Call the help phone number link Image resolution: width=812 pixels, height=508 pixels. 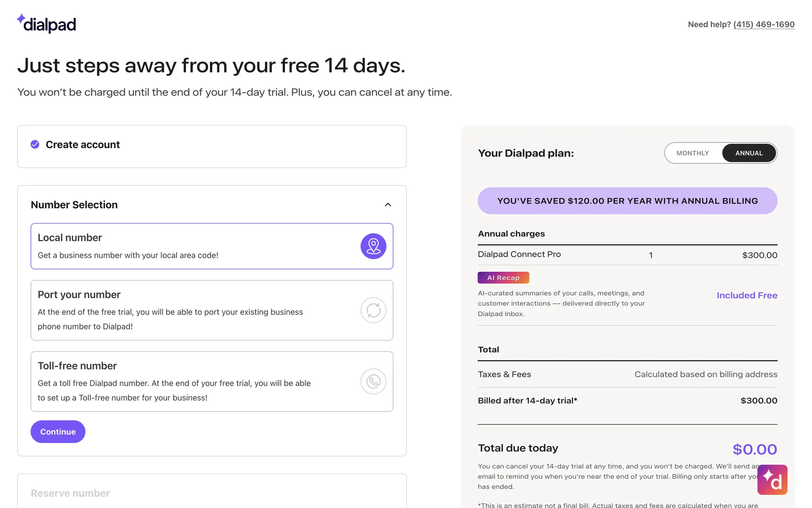click(763, 25)
